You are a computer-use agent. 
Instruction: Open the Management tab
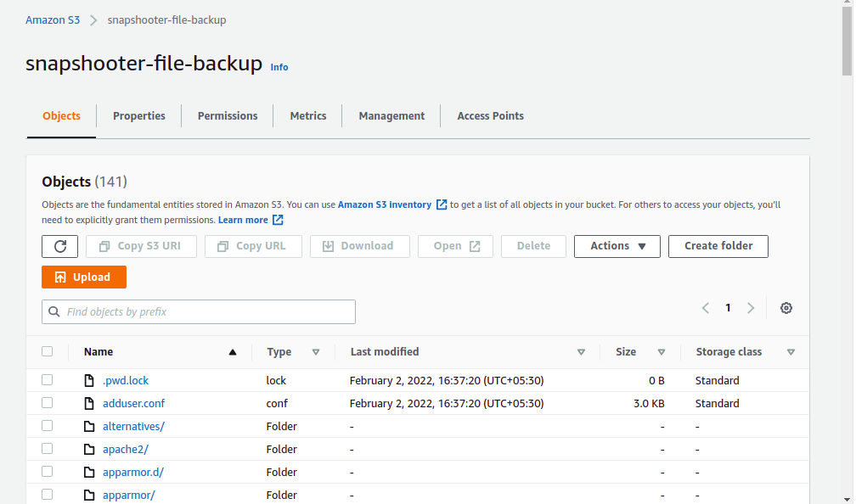(x=391, y=116)
